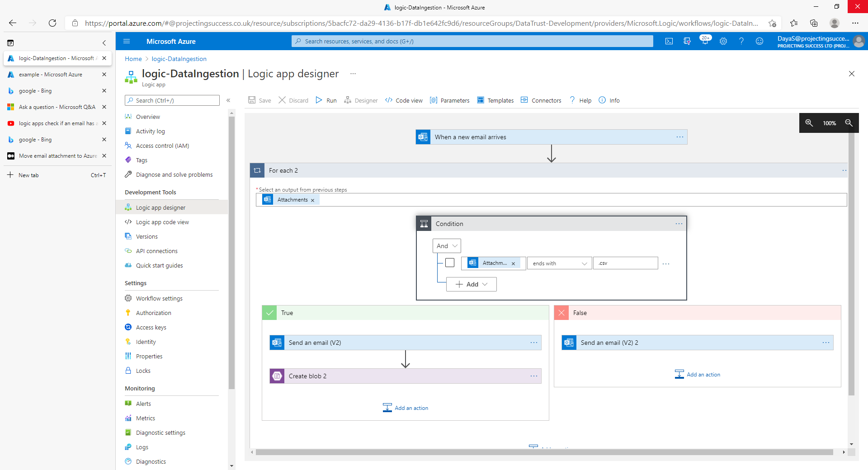Viewport: 868px width, 470px height.
Task: Open the notifications bell icon
Action: pyautogui.click(x=705, y=41)
